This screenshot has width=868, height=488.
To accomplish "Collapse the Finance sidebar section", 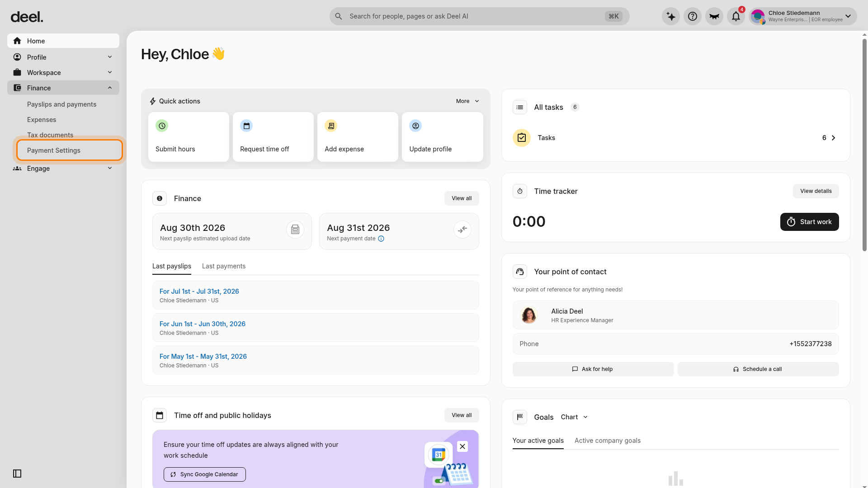I will coord(63,88).
